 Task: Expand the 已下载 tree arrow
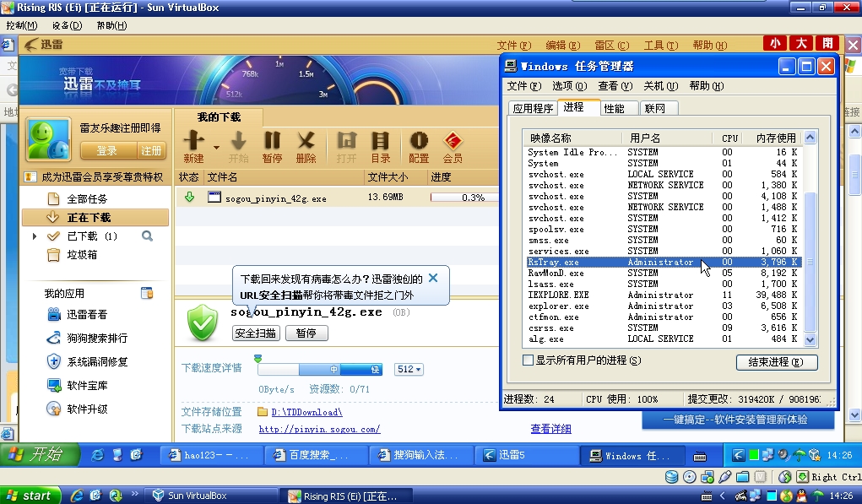pyautogui.click(x=35, y=236)
